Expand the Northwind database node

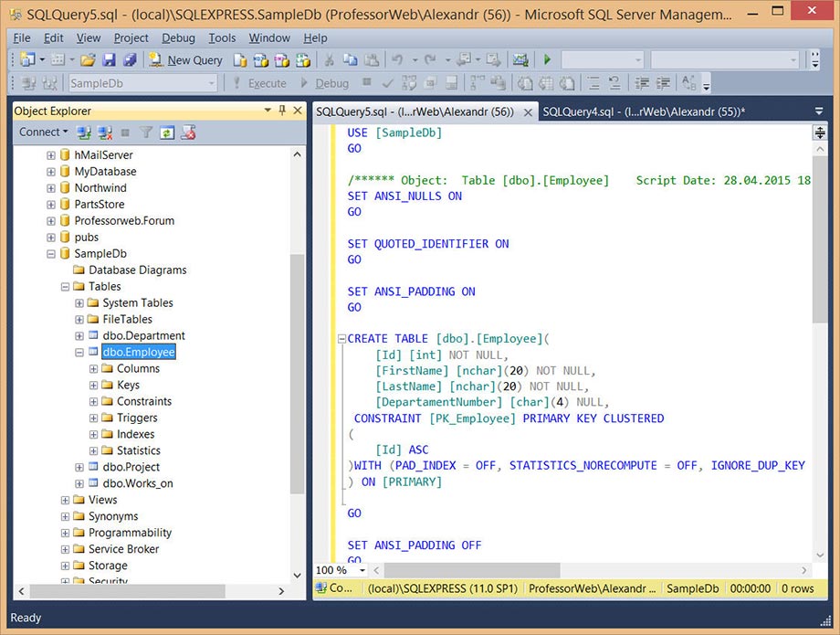[51, 188]
